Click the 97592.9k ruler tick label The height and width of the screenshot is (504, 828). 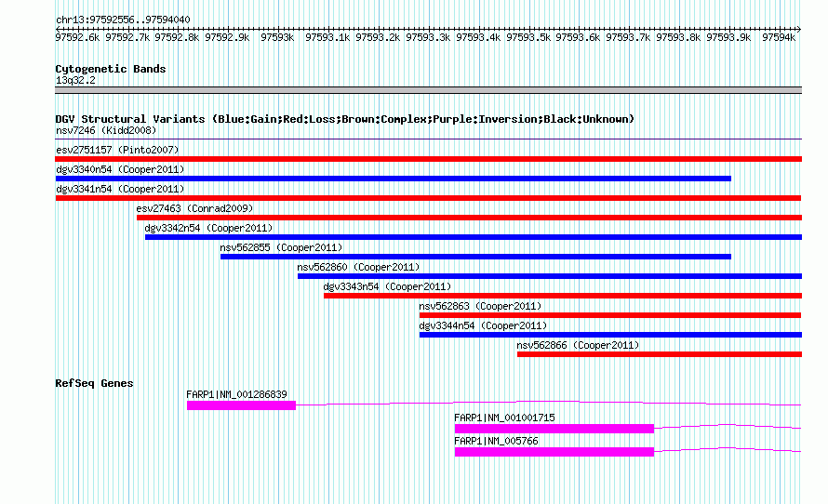point(227,37)
